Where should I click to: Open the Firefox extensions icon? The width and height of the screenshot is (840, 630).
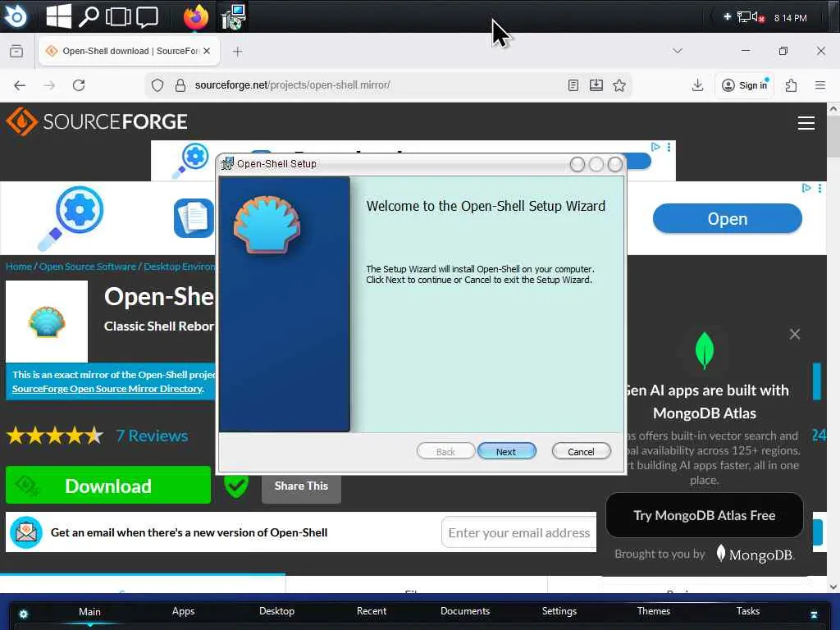click(791, 85)
